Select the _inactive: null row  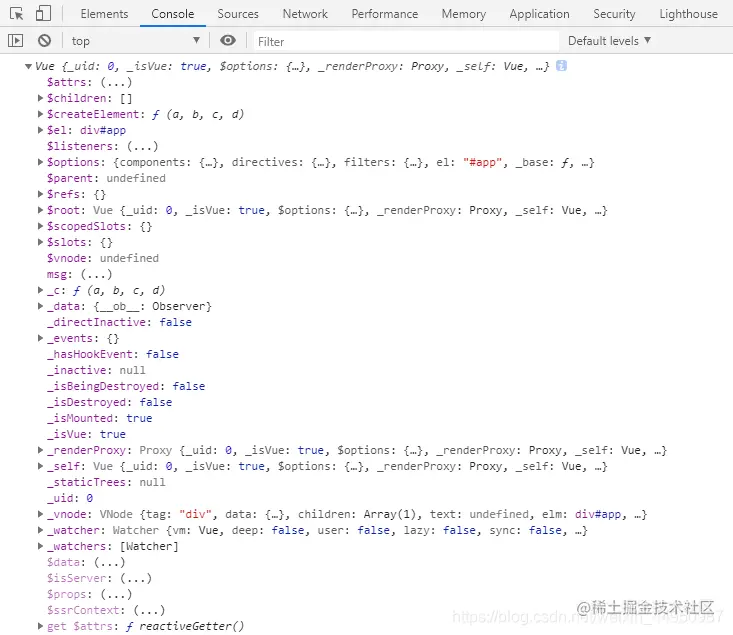point(96,370)
